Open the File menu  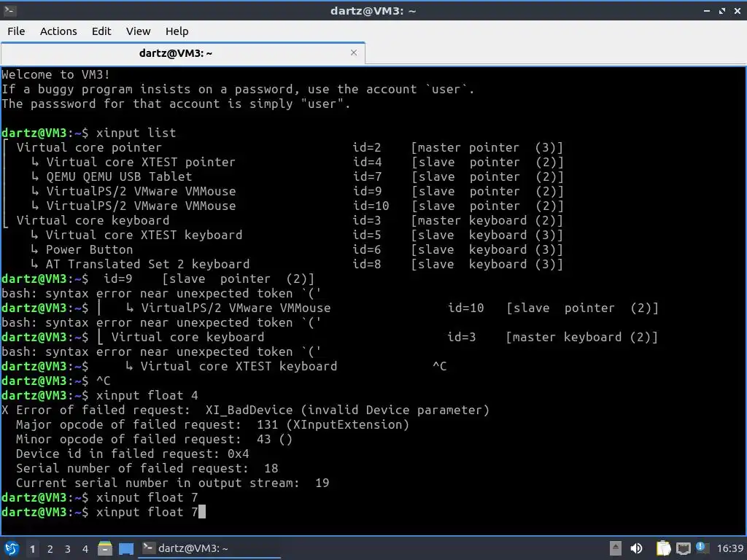pyautogui.click(x=16, y=31)
